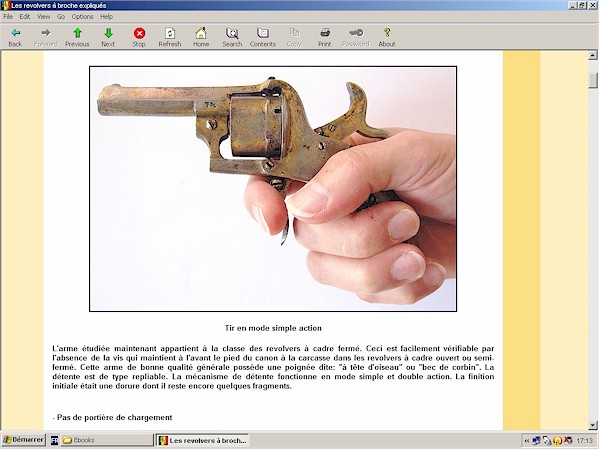Screen dimensions: 600x450
Task: Open the About dialog
Action: 387,37
